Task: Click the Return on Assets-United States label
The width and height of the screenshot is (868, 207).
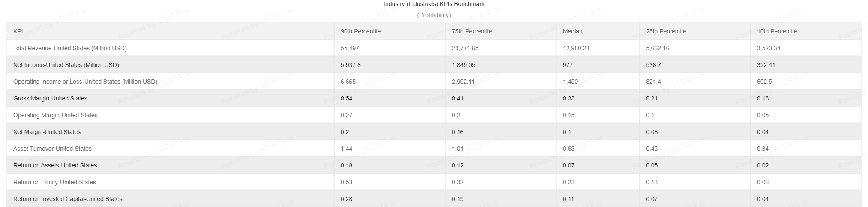Action: [55, 165]
